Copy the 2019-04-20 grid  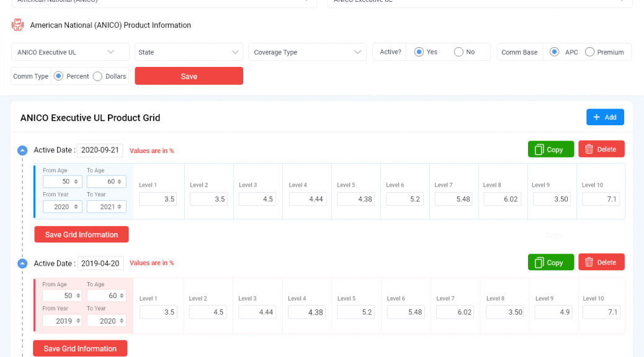[551, 262]
